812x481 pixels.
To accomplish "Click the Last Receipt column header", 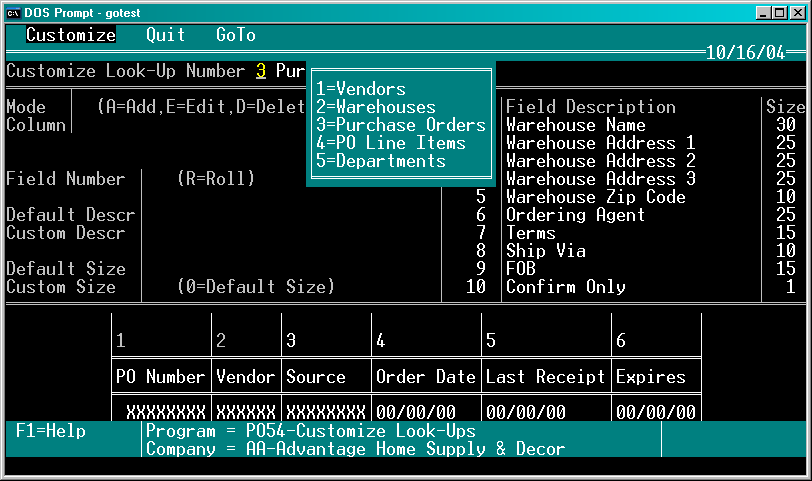I will click(545, 377).
